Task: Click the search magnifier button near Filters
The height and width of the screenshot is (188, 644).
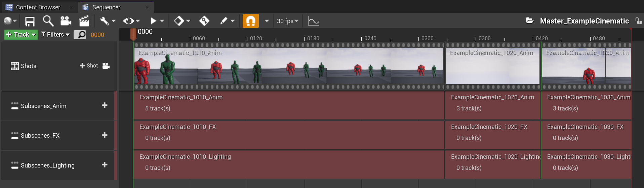Action: point(80,35)
